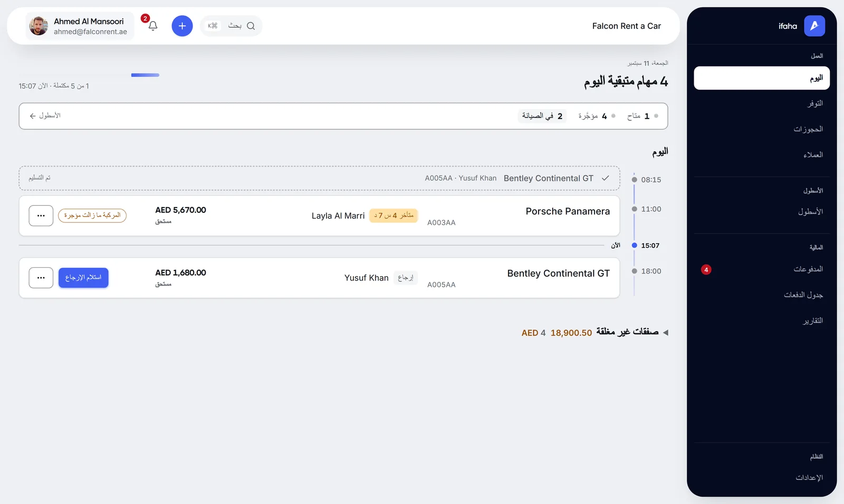Open the notifications bell
This screenshot has height=504, width=844.
click(x=153, y=26)
